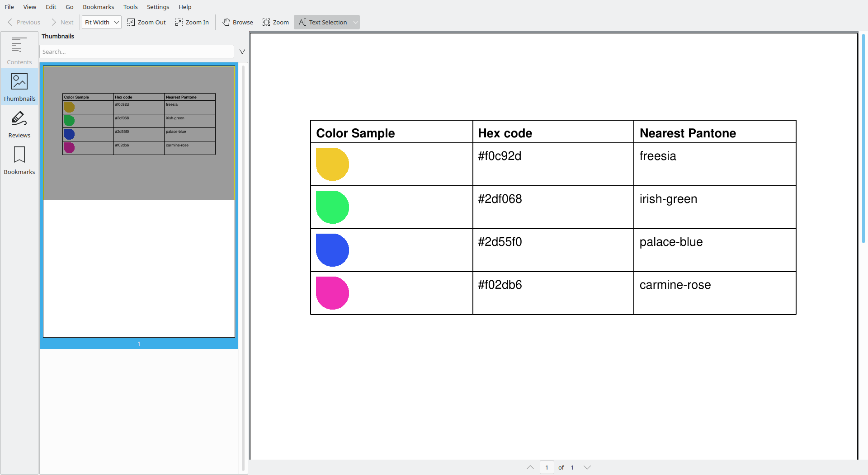Viewport: 868px width, 475px height.
Task: Select the Thumbnails sidebar panel
Action: 19,87
